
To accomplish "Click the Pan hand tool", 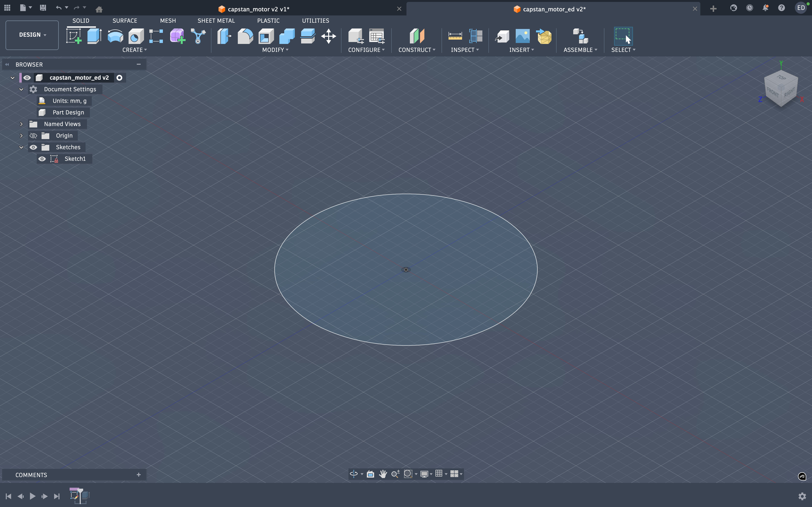I will [x=383, y=474].
